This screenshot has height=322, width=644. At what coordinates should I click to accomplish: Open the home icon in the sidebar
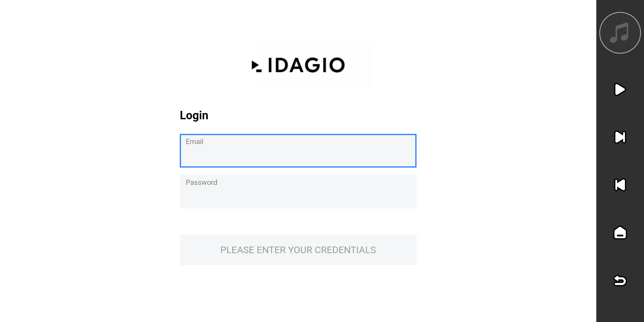point(620,233)
